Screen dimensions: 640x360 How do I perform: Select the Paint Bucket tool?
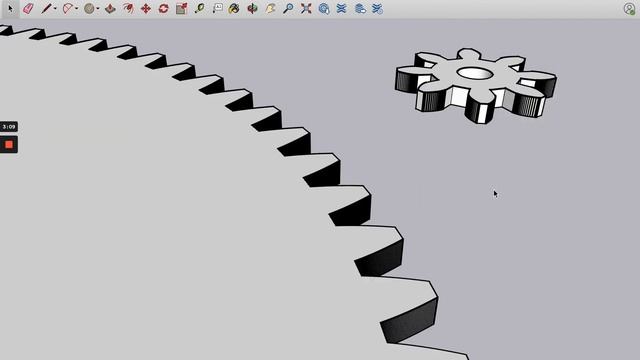click(x=234, y=9)
